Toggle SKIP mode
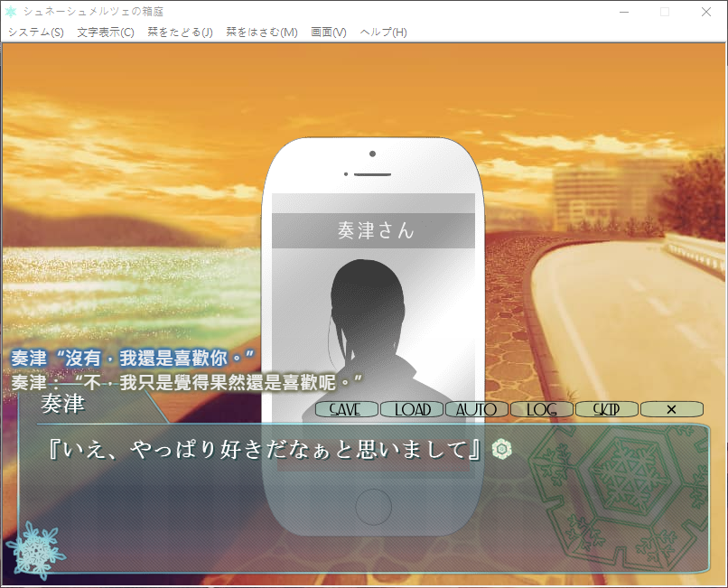The image size is (728, 588). click(x=607, y=409)
